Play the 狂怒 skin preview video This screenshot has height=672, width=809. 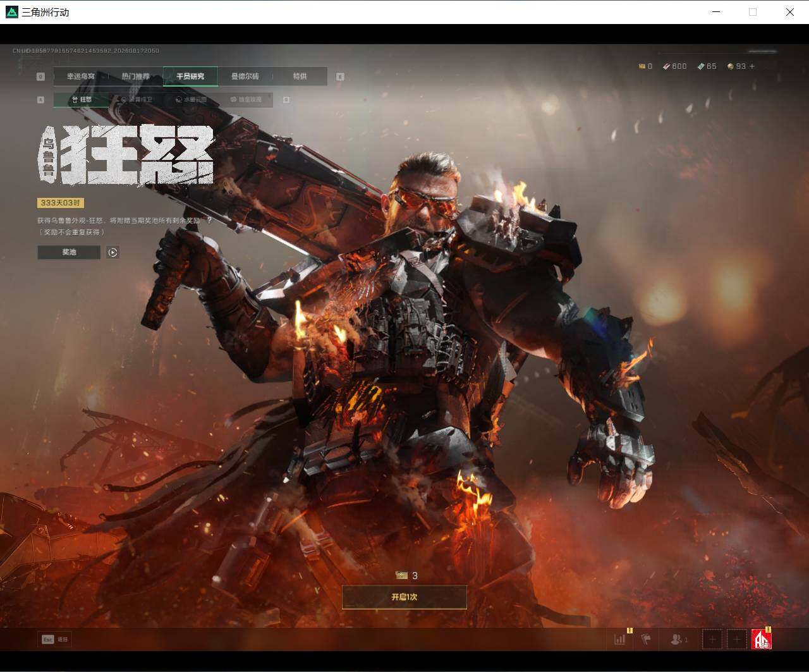click(x=113, y=252)
